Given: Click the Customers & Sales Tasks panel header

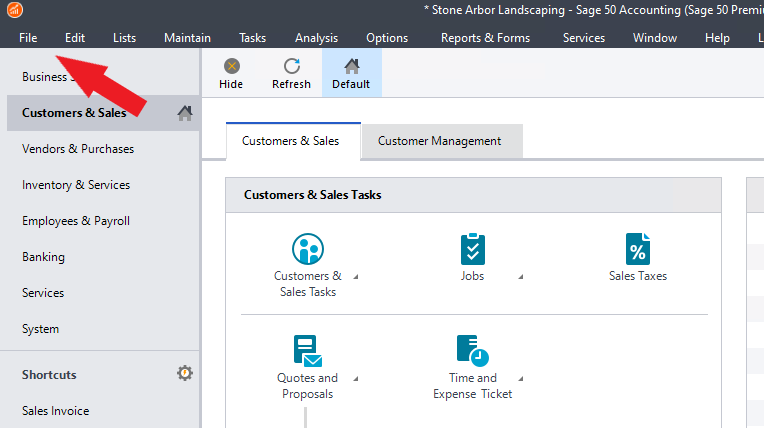Looking at the screenshot, I should (474, 195).
